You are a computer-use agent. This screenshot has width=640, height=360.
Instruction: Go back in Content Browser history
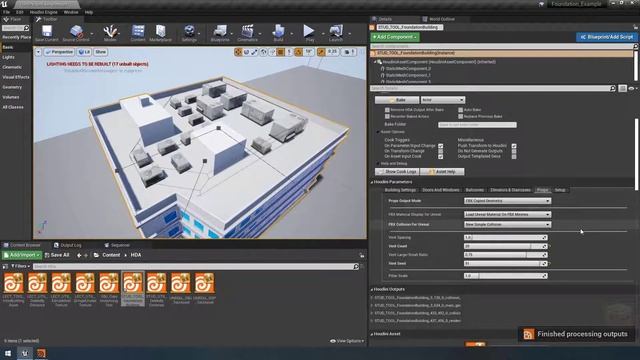(79, 255)
